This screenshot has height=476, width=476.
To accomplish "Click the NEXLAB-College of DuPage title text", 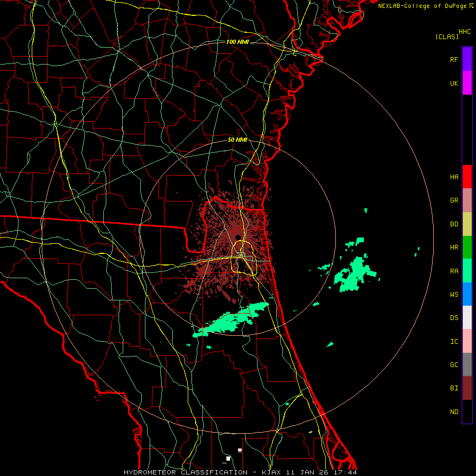I will click(422, 6).
